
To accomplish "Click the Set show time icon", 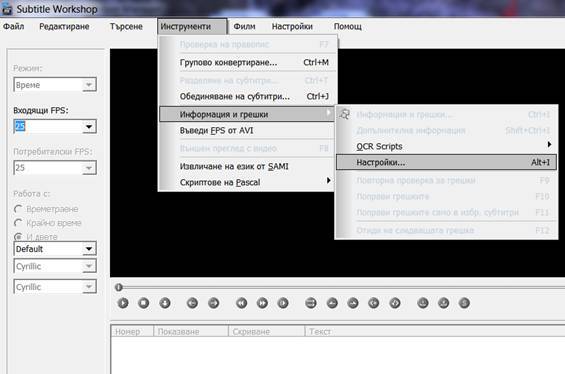I will 332,303.
